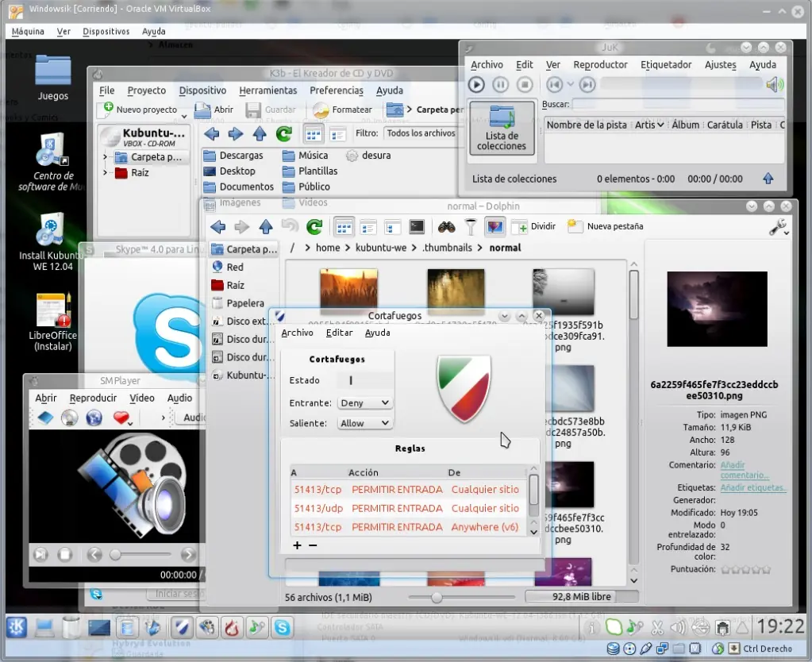Switch Dolphin to icons view mode

pyautogui.click(x=344, y=227)
